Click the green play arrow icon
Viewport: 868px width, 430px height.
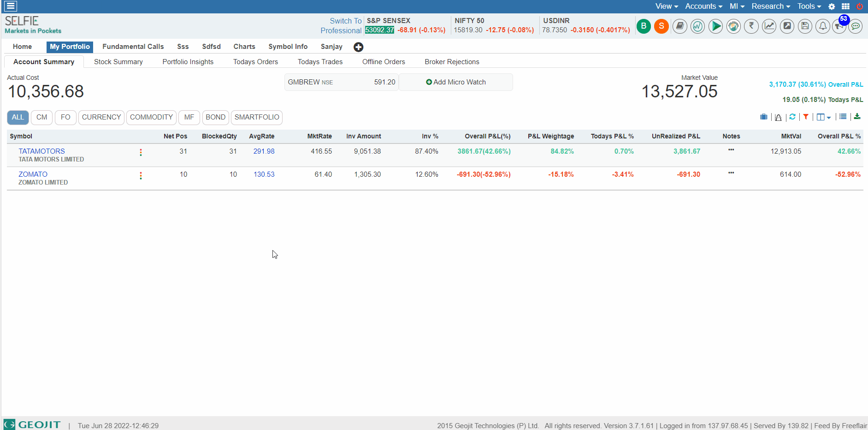coord(715,26)
